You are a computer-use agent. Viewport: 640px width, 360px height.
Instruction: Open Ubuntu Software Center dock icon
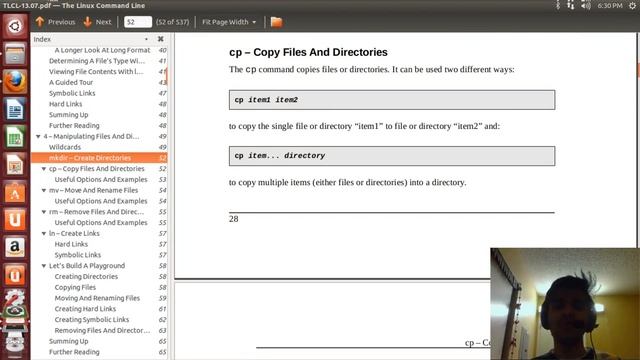(x=15, y=192)
